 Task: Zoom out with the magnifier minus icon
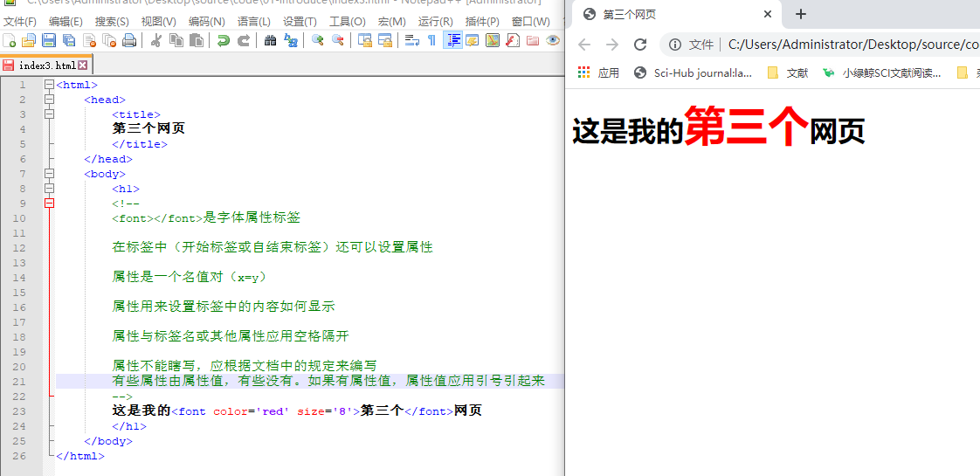click(338, 40)
